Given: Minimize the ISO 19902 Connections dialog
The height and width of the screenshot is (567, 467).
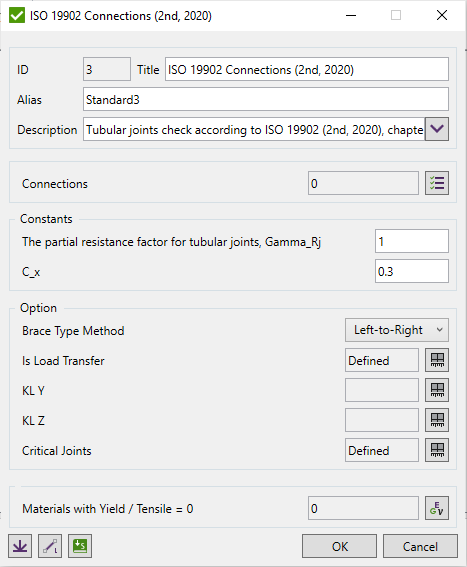Looking at the screenshot, I should point(351,15).
